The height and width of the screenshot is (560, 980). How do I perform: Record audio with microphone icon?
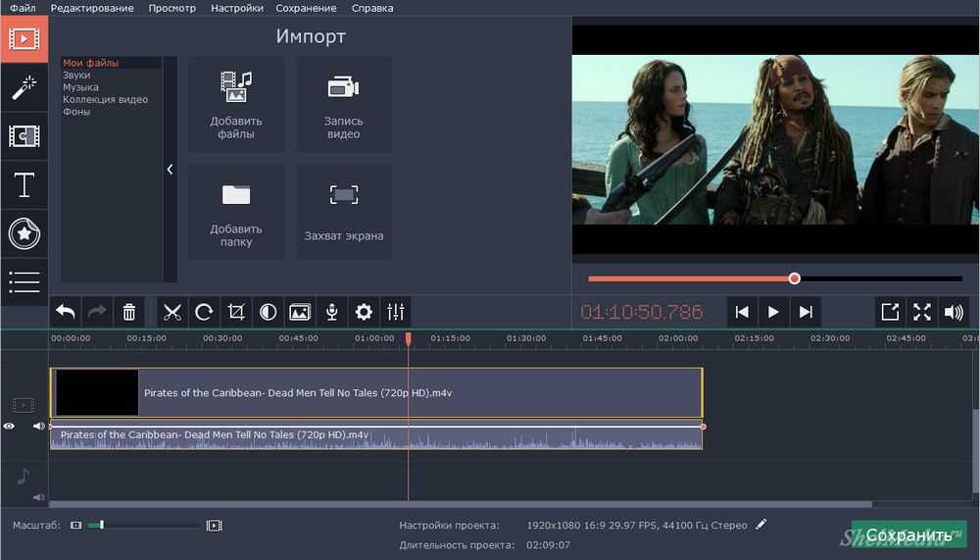tap(331, 312)
